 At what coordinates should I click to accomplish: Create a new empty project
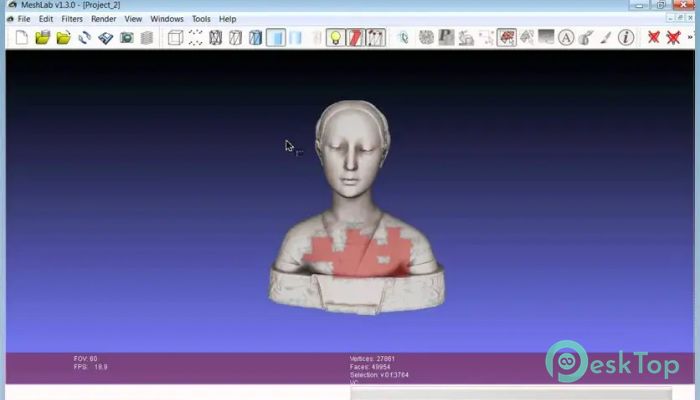[21, 38]
